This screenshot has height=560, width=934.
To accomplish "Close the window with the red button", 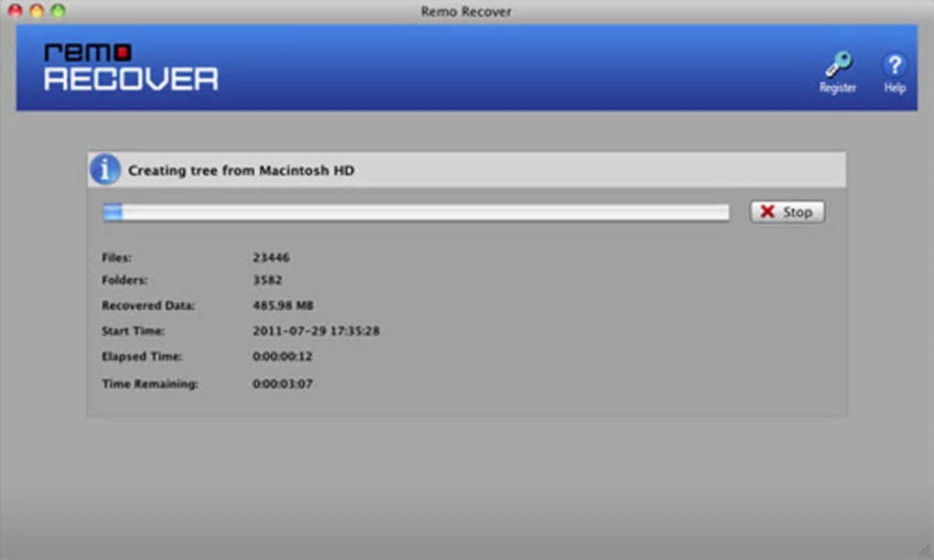I will point(16,11).
